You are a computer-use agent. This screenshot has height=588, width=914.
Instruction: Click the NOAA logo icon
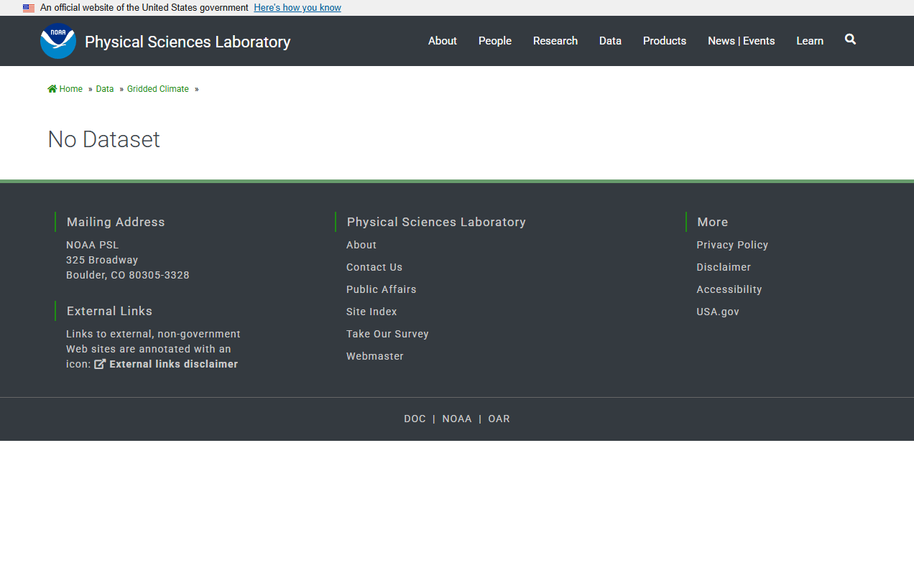pos(58,41)
